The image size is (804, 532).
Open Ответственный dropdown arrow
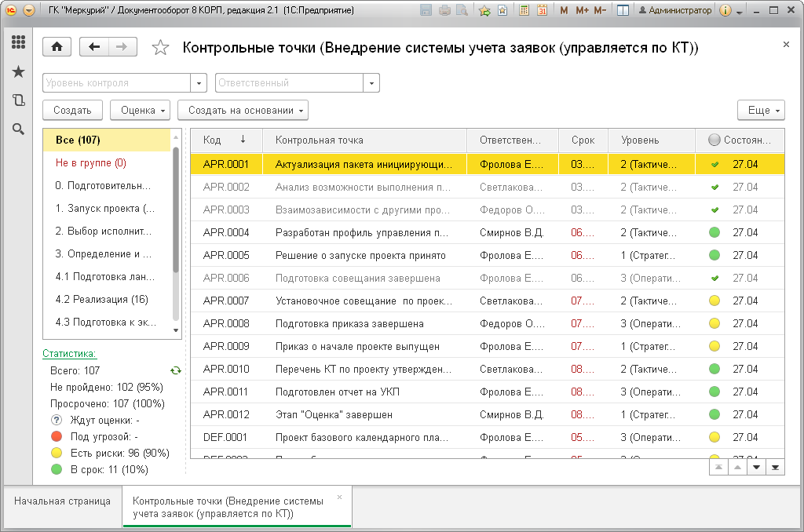(371, 83)
